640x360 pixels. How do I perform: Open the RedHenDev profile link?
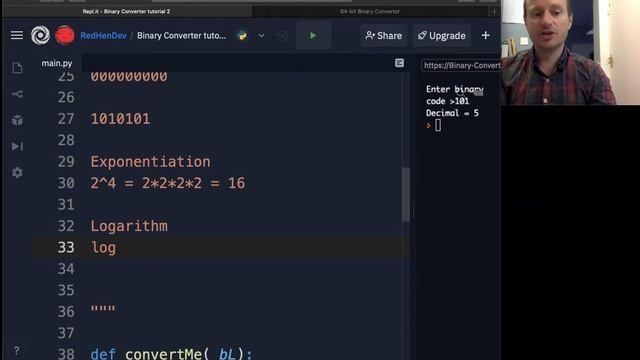tap(103, 36)
